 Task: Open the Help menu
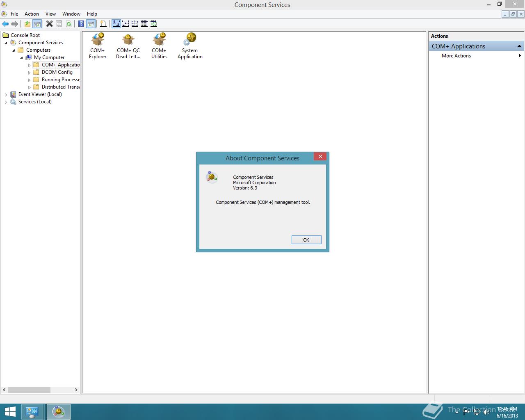[92, 14]
